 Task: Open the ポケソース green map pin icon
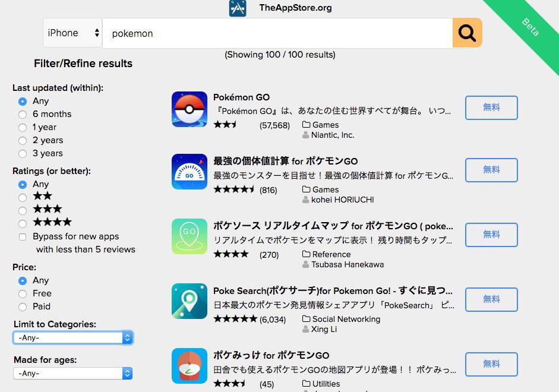pyautogui.click(x=190, y=236)
